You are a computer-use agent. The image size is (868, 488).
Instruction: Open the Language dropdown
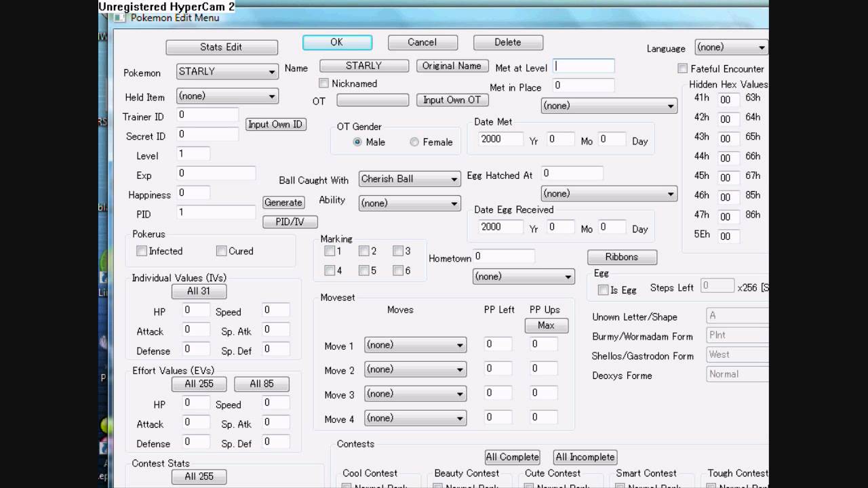pos(731,47)
